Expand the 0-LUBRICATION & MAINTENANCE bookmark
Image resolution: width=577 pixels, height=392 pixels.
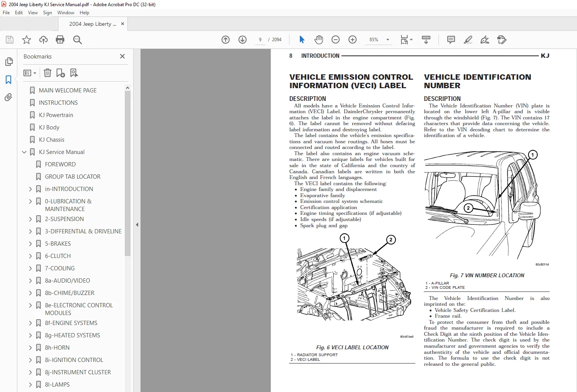[30, 201]
